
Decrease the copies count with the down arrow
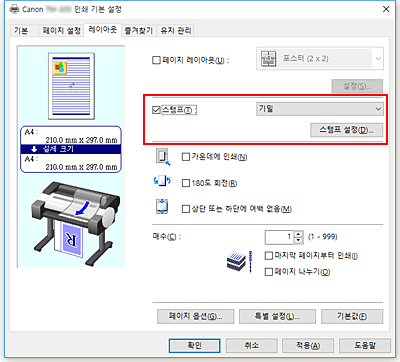click(x=299, y=240)
